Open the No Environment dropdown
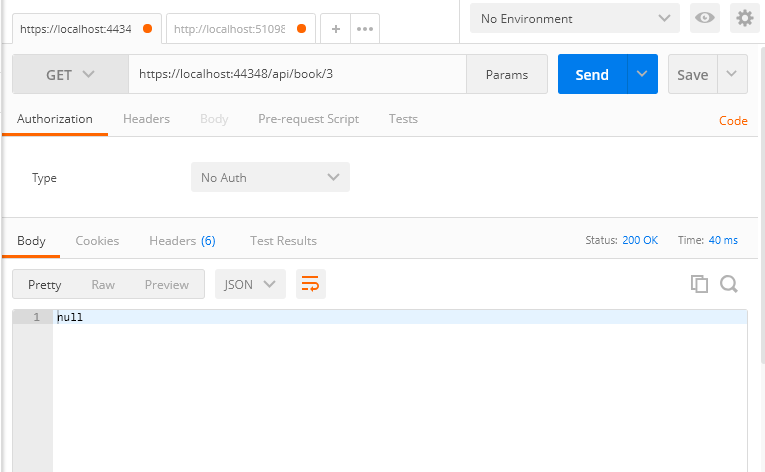Image resolution: width=765 pixels, height=472 pixels. 575,18
